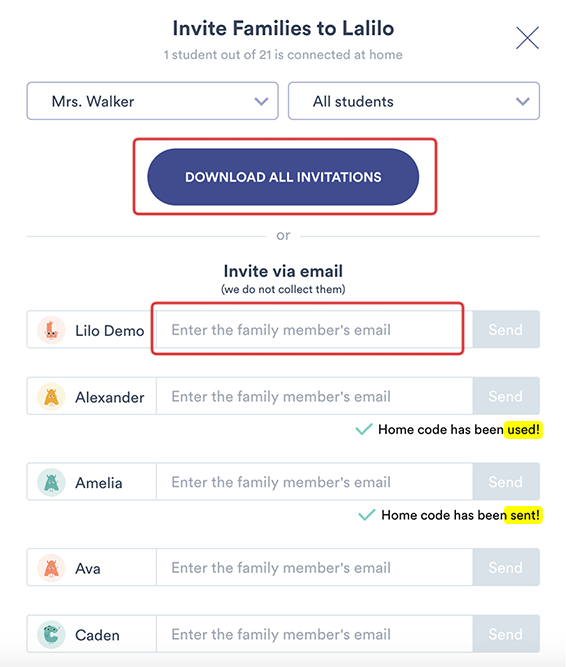Click Ava's orange monster avatar

51,568
